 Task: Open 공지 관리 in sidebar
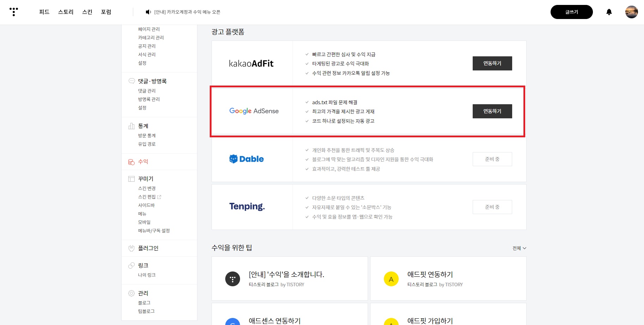[x=147, y=46]
